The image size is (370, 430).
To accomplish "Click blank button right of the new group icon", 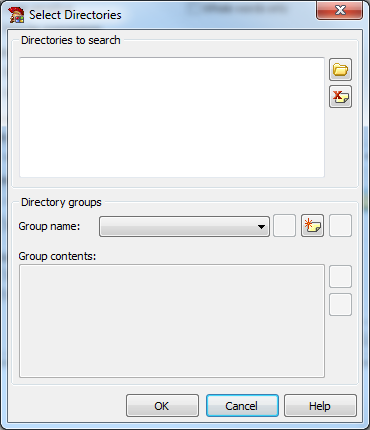I will (x=340, y=226).
